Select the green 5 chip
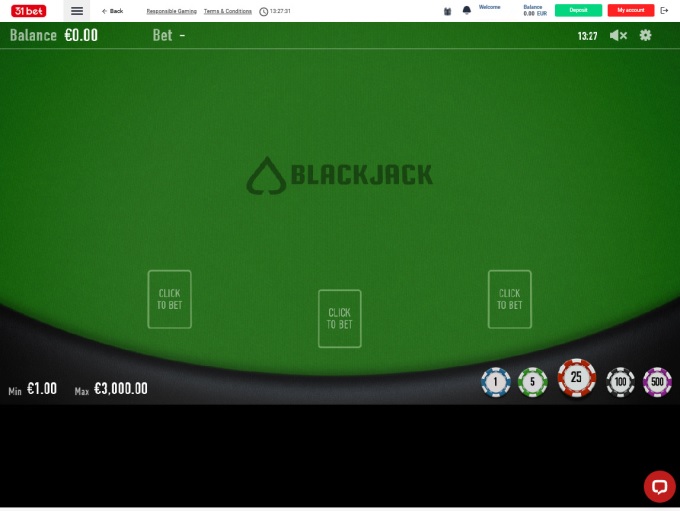Screen dimensions: 680x511 coord(533,382)
